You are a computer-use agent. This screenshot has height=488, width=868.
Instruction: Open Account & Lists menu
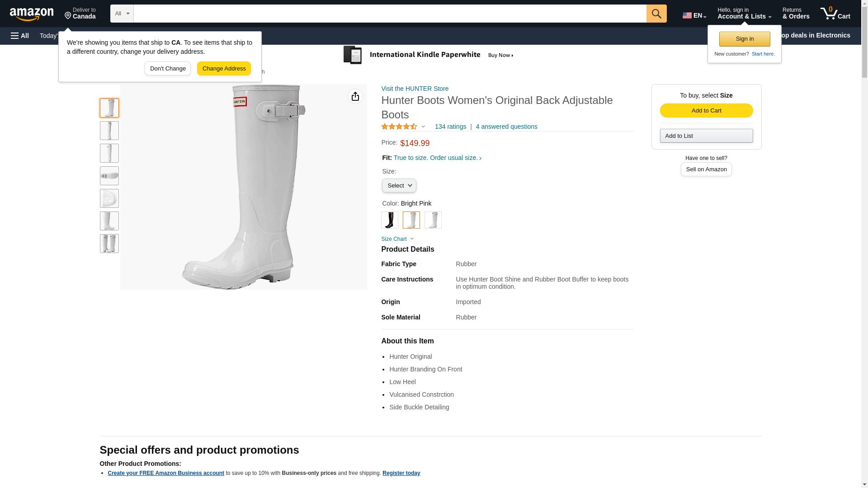pyautogui.click(x=744, y=14)
